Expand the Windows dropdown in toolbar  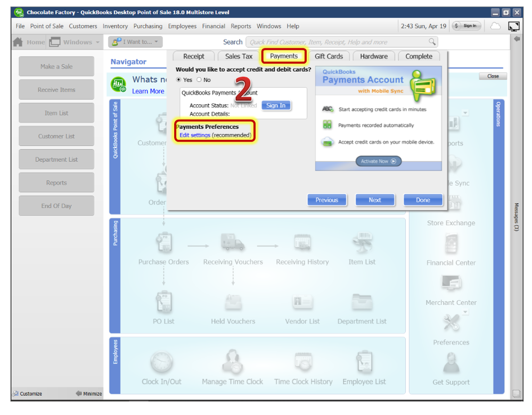[97, 42]
